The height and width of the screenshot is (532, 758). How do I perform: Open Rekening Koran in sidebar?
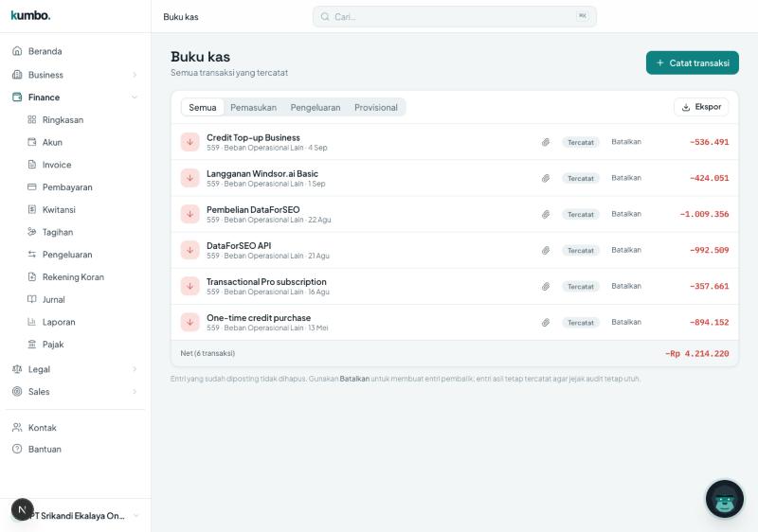[x=73, y=277]
